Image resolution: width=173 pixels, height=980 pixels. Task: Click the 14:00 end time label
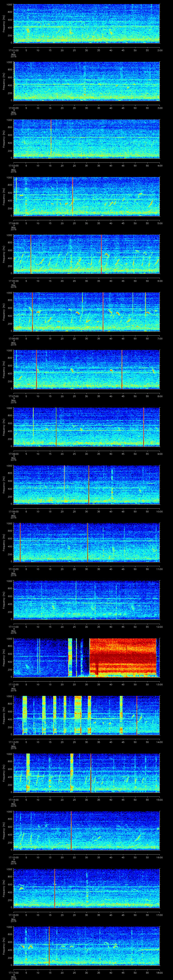[x=159, y=742]
